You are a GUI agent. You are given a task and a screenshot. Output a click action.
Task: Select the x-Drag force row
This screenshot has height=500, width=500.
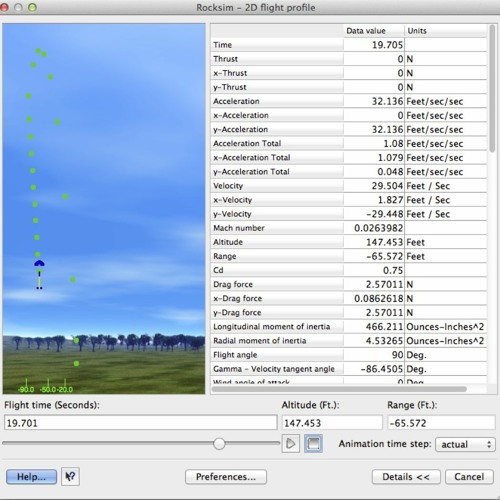pyautogui.click(x=349, y=298)
